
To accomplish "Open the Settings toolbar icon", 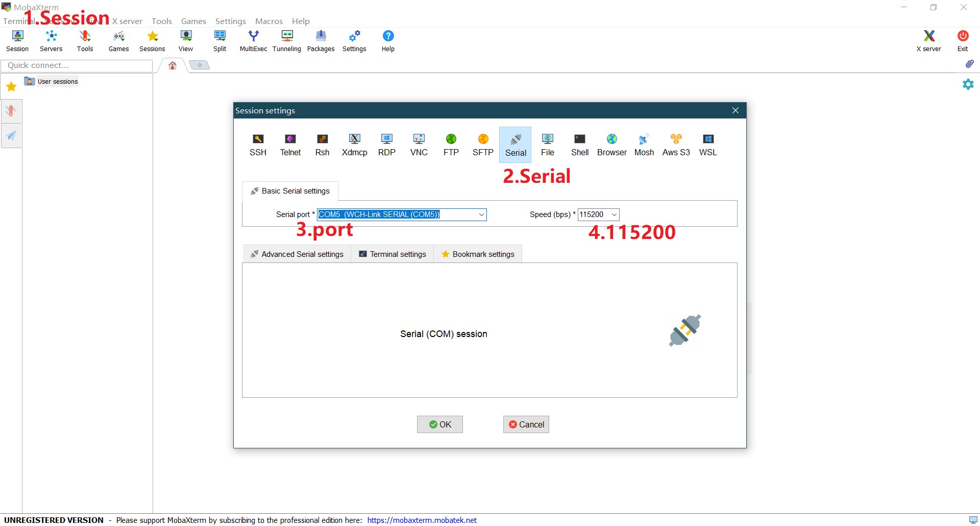I will point(354,41).
